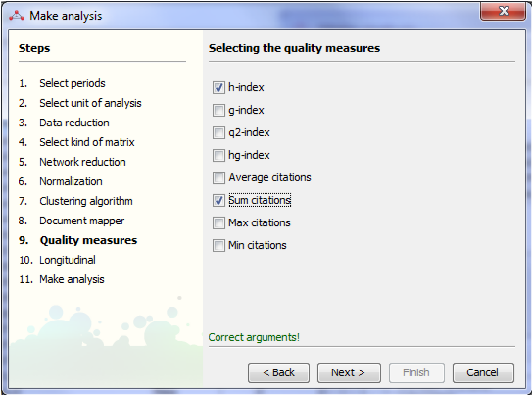Click the Correct arguments! status message
The image size is (532, 395).
click(x=254, y=337)
